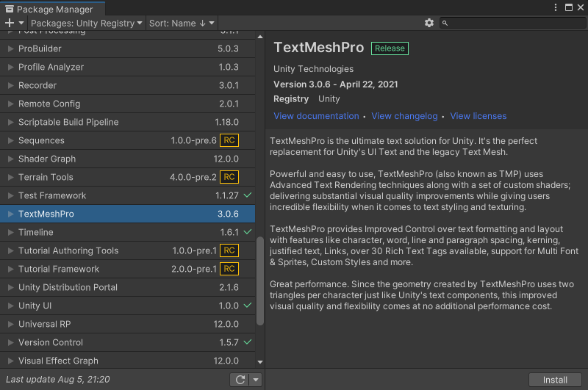Select the Unity UI package
The image size is (588, 390).
tap(127, 306)
